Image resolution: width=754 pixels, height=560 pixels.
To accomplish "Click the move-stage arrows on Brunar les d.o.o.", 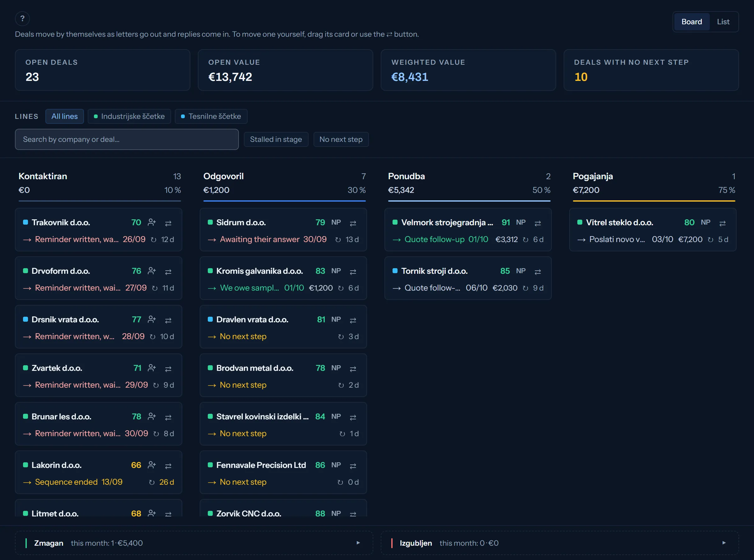I will point(168,417).
